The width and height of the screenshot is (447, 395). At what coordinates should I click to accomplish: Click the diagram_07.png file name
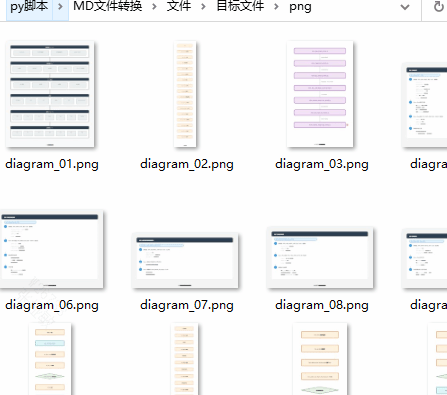tap(187, 305)
